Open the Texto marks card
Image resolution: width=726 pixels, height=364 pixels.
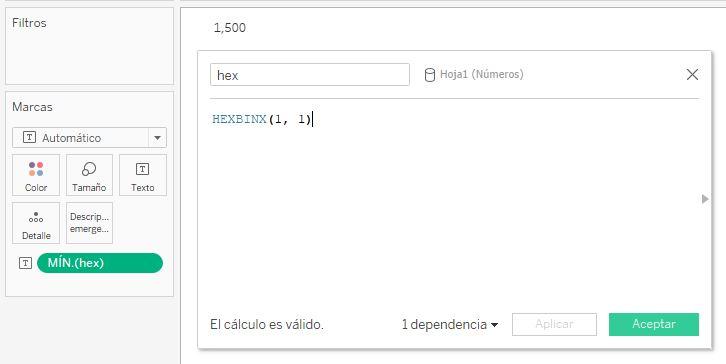click(x=143, y=175)
